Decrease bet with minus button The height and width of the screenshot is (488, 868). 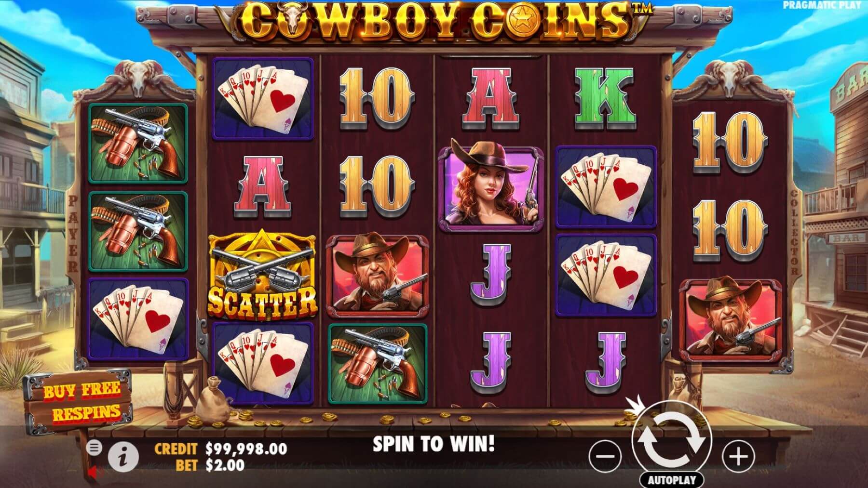click(x=607, y=455)
